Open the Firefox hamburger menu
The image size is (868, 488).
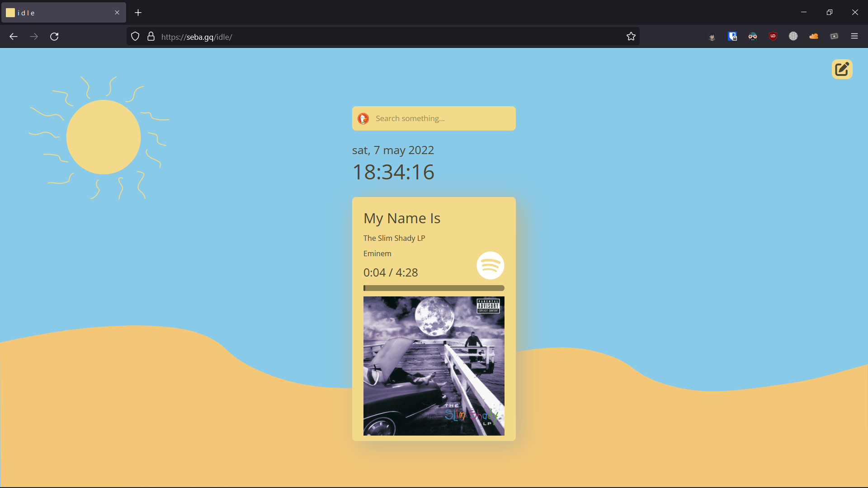(x=854, y=37)
